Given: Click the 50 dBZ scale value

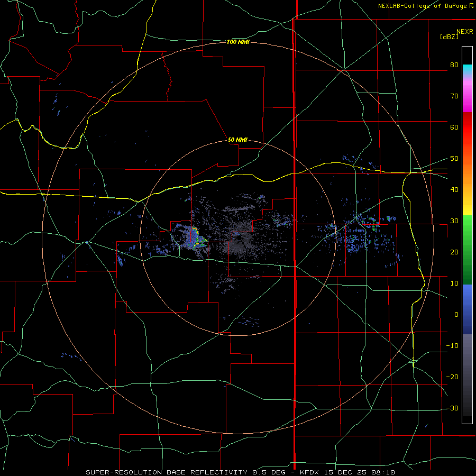Looking at the screenshot, I should pos(454,159).
